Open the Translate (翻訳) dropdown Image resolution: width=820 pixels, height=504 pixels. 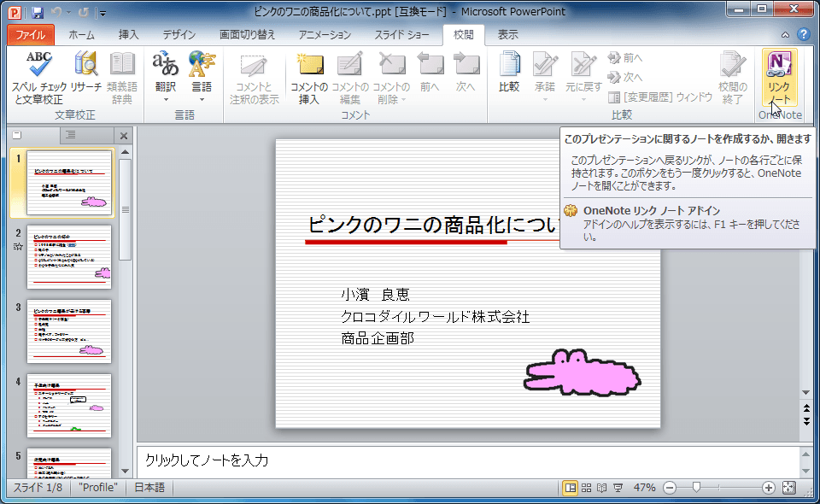pyautogui.click(x=166, y=78)
